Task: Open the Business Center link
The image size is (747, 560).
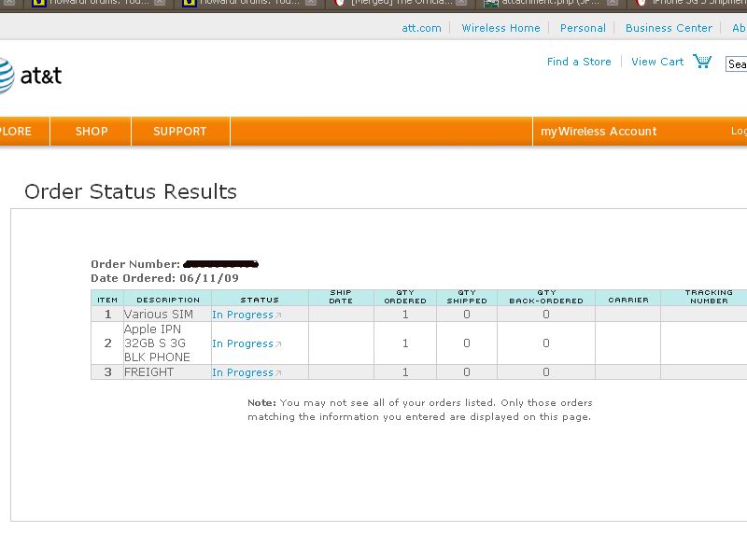Action: (x=669, y=28)
